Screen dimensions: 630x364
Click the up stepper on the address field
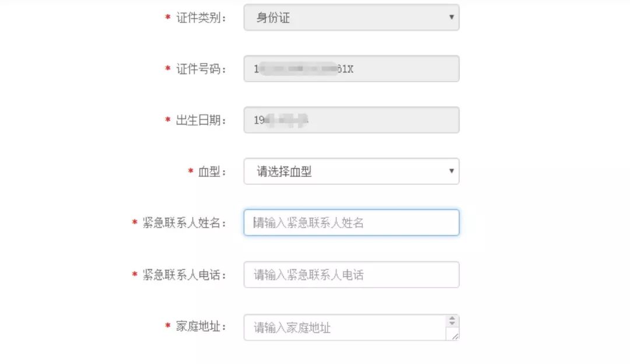[x=452, y=319]
